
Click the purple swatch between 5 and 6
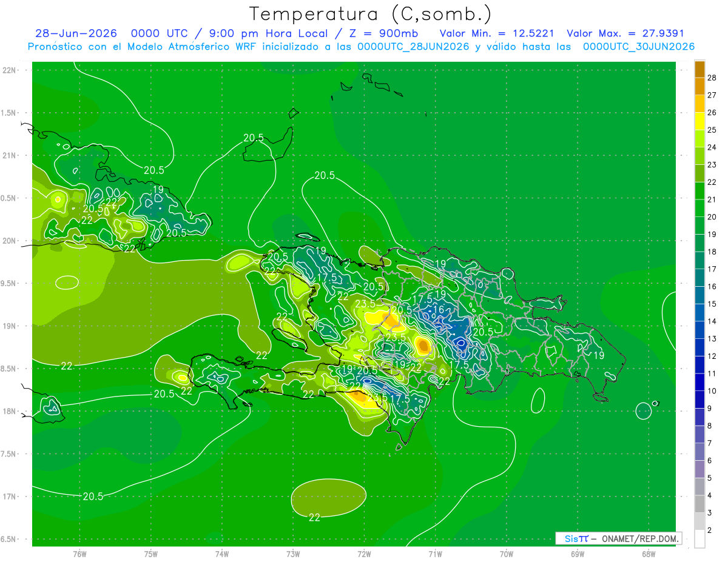[699, 469]
